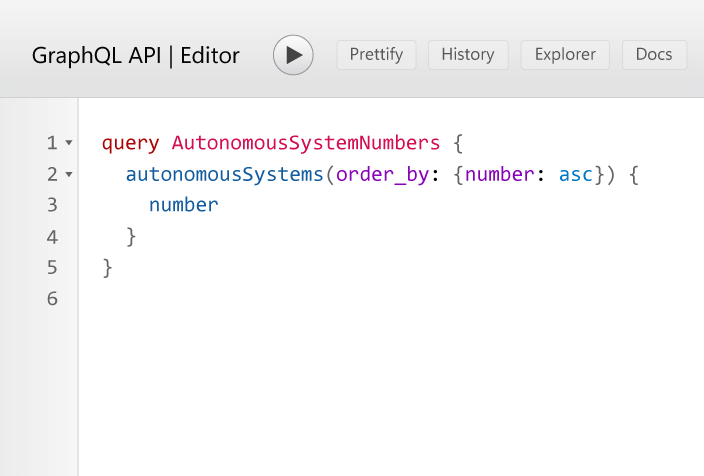
Task: Click the 'number' field on line 3
Action: pyautogui.click(x=184, y=205)
